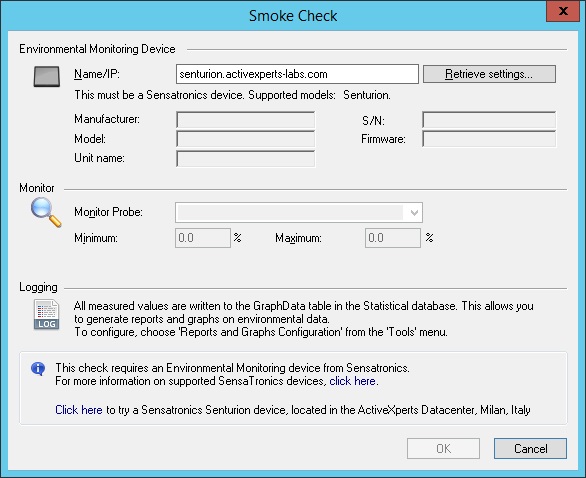586x478 pixels.
Task: Click 'Environmental Monitoring Device' section heading
Action: (x=97, y=49)
